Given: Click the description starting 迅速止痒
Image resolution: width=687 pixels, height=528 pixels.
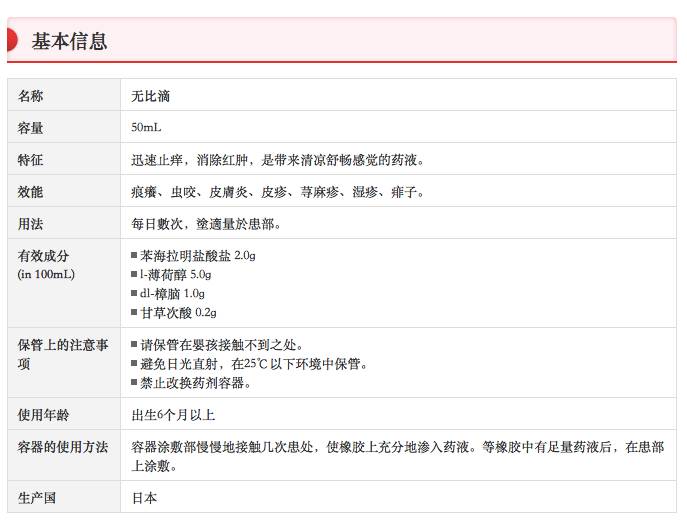Looking at the screenshot, I should 277,160.
